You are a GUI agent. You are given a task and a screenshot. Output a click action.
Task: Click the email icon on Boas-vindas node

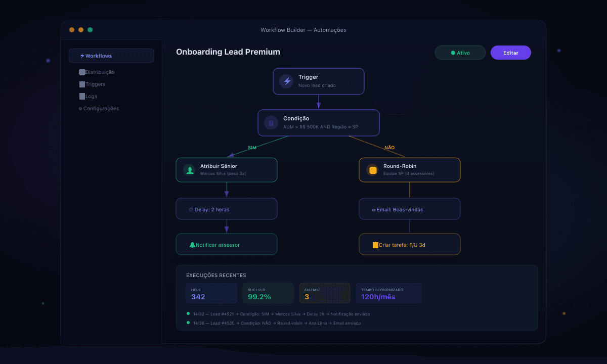(374, 209)
